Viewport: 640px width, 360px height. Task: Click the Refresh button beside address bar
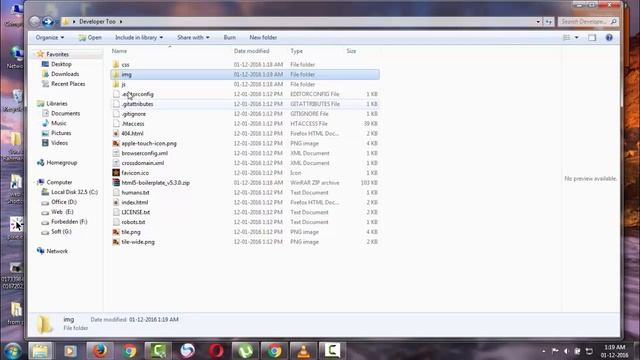[549, 22]
